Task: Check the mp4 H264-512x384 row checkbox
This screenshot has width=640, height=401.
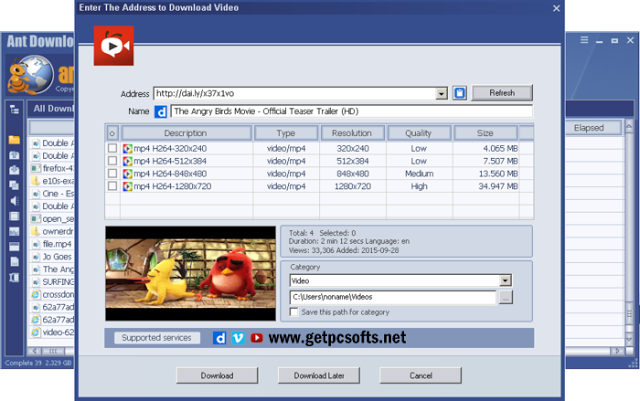Action: pos(112,161)
